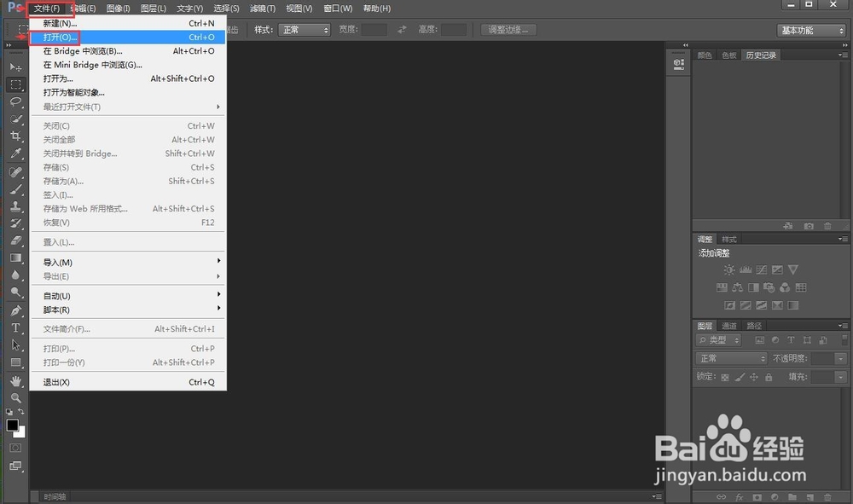This screenshot has width=853, height=504.
Task: Select the Lasso tool
Action: click(15, 101)
